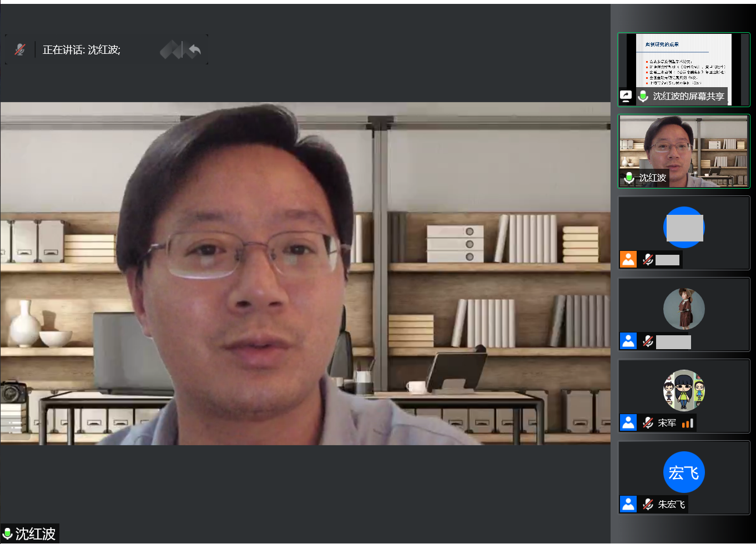756x544 pixels.
Task: Click 宋军's muted microphone icon
Action: coord(648,423)
